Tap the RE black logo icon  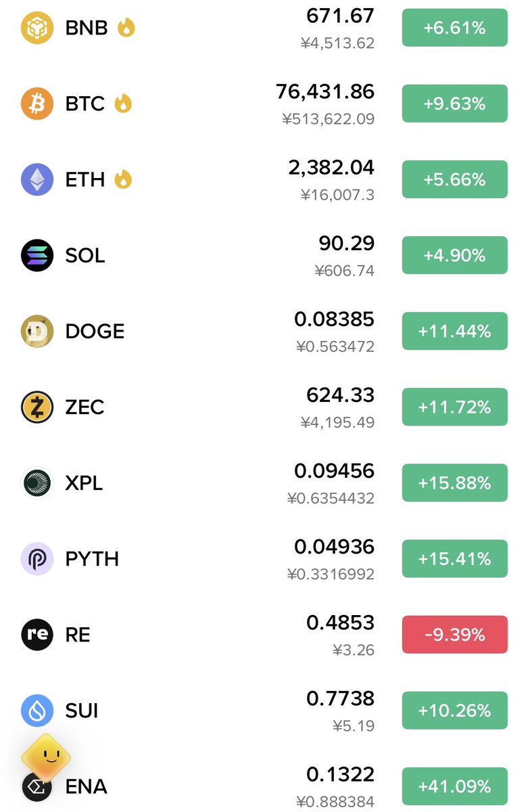[x=37, y=634]
